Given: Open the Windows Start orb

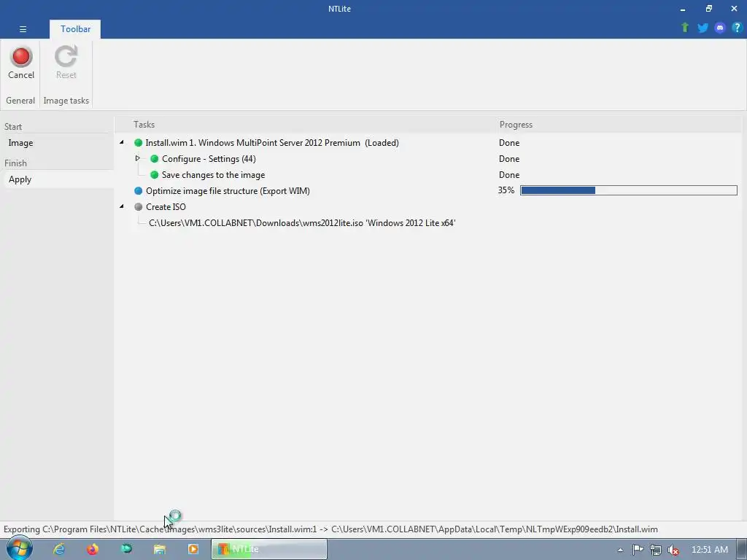Looking at the screenshot, I should (x=19, y=549).
